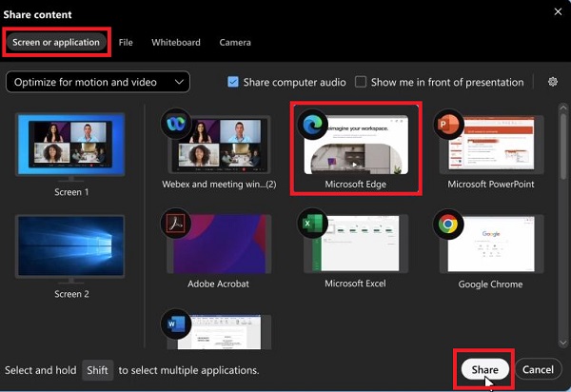Screen dimensions: 571x392
Task: Select the Adobe Acrobat window thumbnail
Action: tap(219, 244)
